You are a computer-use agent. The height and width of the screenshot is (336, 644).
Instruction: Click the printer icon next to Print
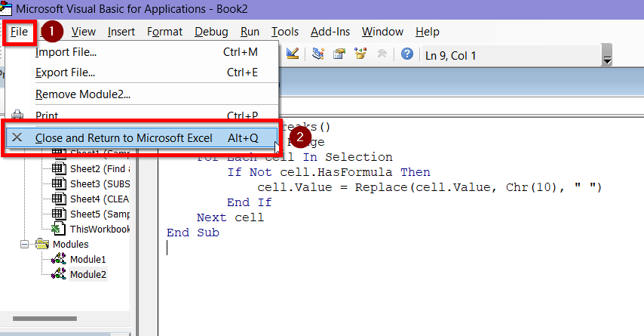click(17, 116)
